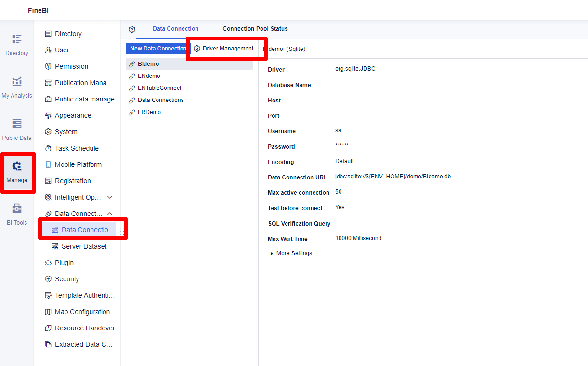Image resolution: width=588 pixels, height=366 pixels.
Task: Open Extracted Data Cleanup menu item
Action: [x=79, y=344]
